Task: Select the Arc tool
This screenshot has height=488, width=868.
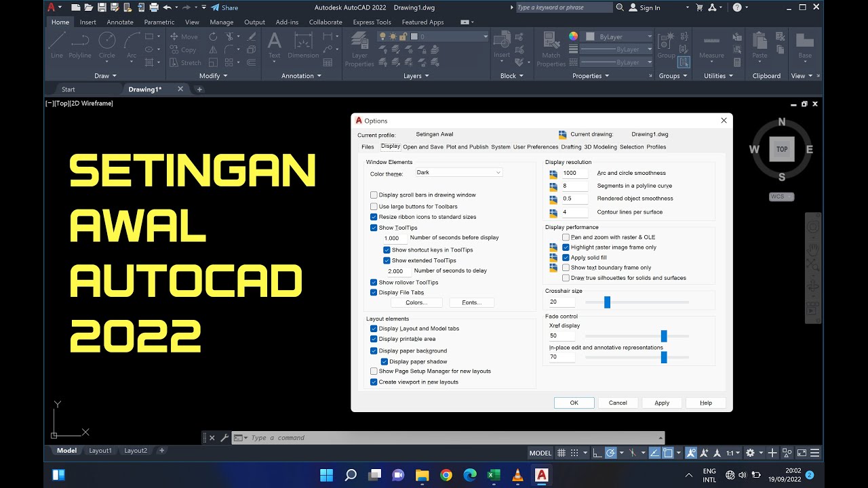Action: 132,45
